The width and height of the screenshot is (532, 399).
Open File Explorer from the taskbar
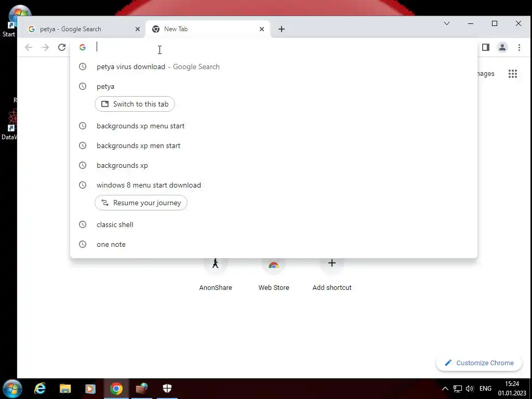coord(65,389)
